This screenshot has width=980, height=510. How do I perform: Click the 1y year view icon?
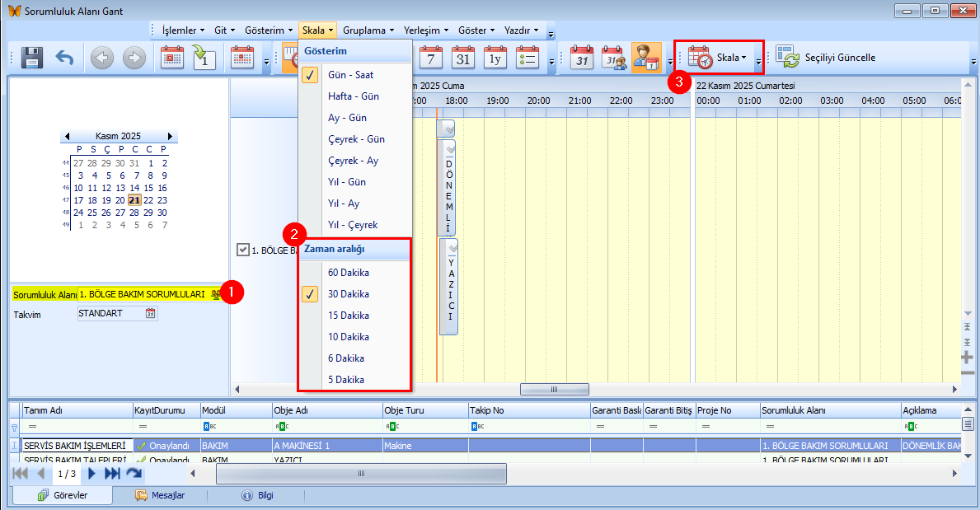pos(495,58)
